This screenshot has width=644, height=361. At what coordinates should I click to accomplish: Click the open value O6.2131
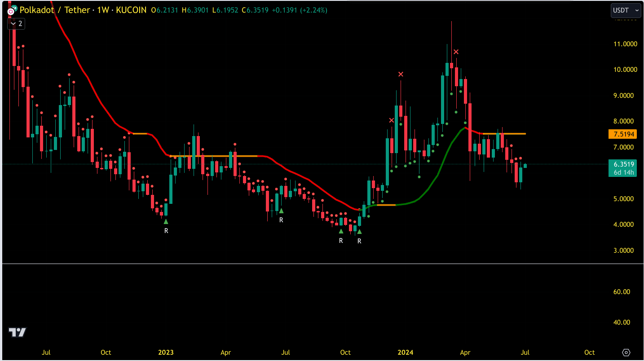coord(166,10)
